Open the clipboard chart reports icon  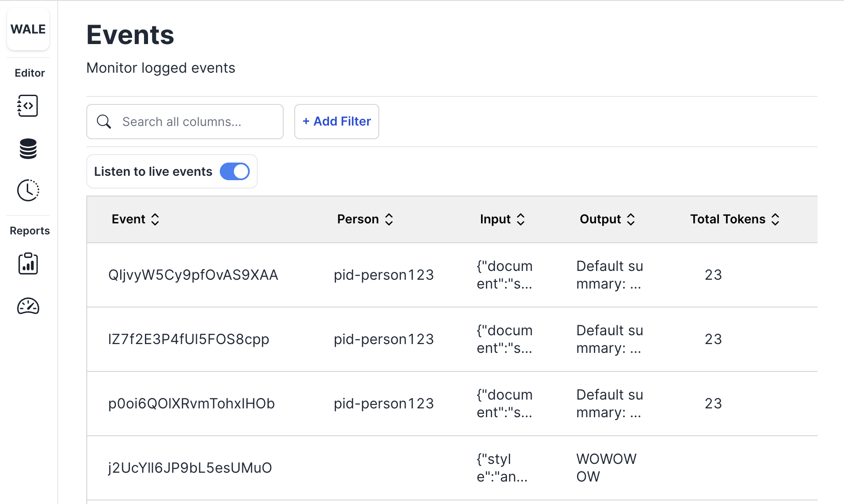tap(28, 263)
